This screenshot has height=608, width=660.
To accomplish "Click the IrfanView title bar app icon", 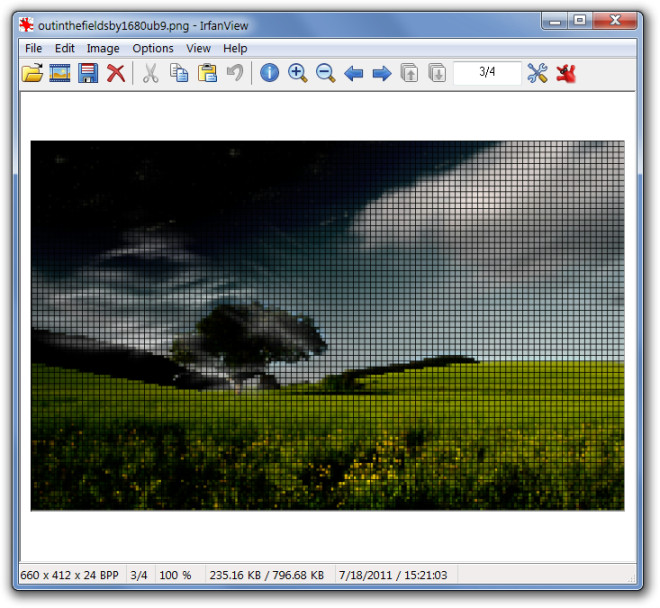I will click(26, 25).
